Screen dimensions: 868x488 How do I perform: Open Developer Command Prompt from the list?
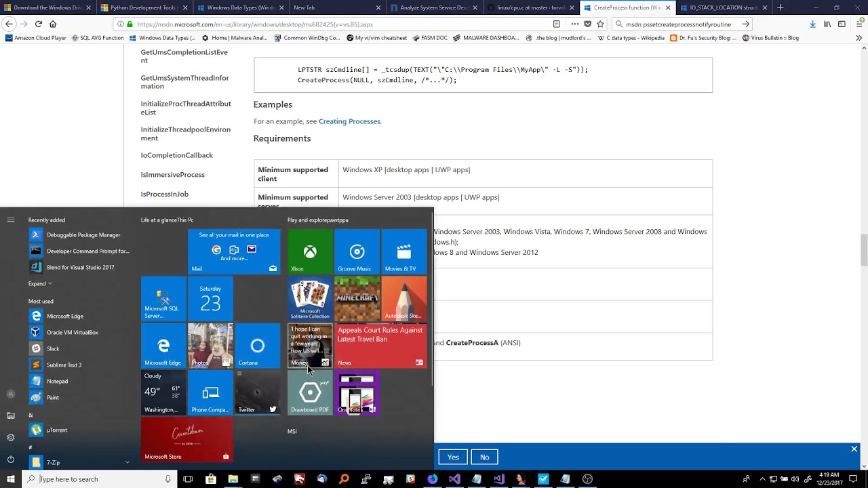[x=79, y=251]
